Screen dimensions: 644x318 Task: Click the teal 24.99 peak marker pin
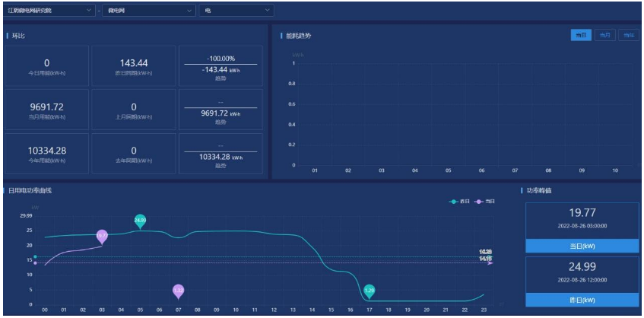pyautogui.click(x=140, y=221)
